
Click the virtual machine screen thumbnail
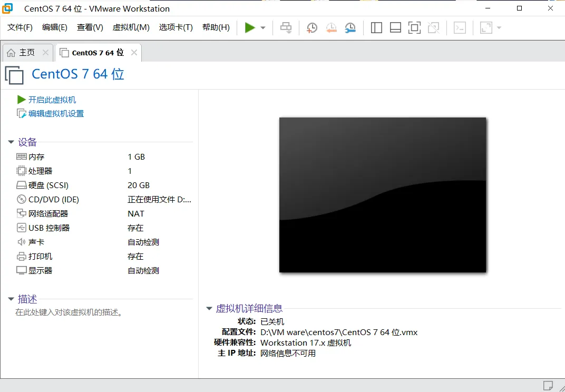point(382,195)
